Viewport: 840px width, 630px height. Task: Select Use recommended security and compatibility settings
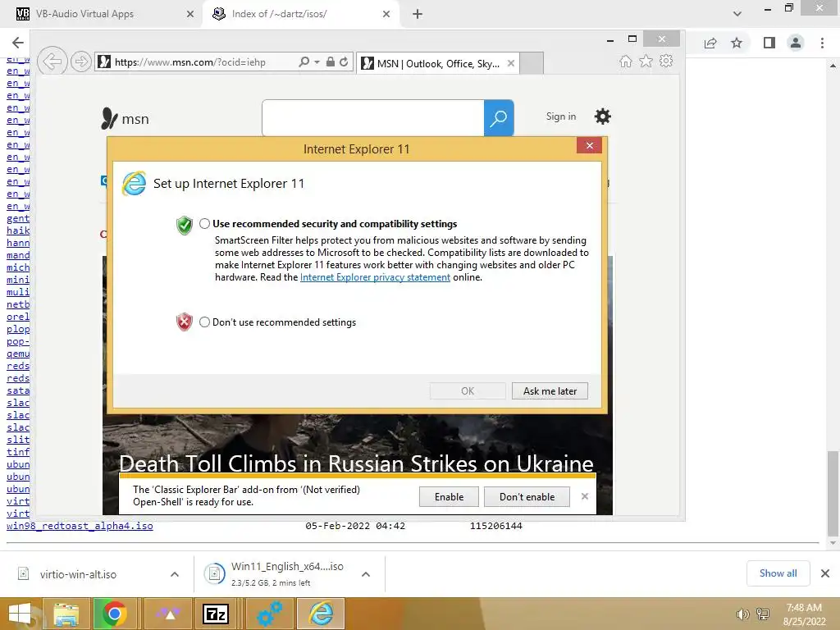pos(204,224)
